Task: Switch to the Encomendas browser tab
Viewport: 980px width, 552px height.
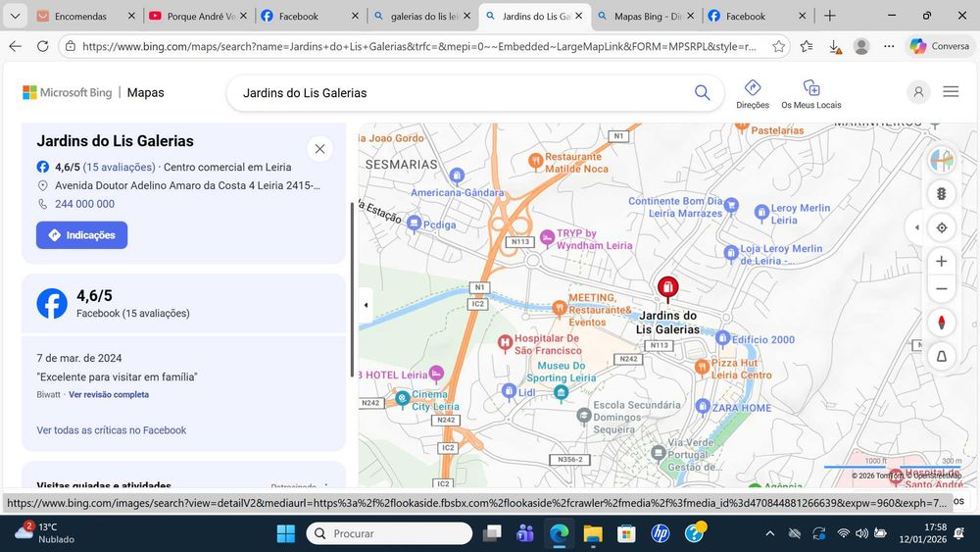Action: pos(87,16)
